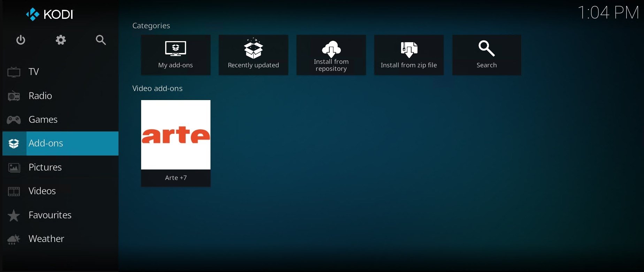Select Add-ons in the sidebar
Screen dimensions: 644x272
pos(60,143)
